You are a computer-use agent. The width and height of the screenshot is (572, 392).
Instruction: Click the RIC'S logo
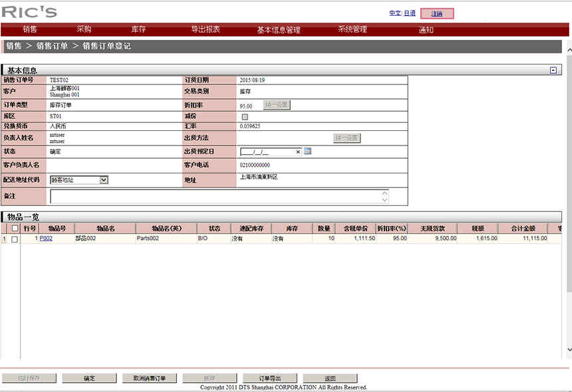[29, 12]
